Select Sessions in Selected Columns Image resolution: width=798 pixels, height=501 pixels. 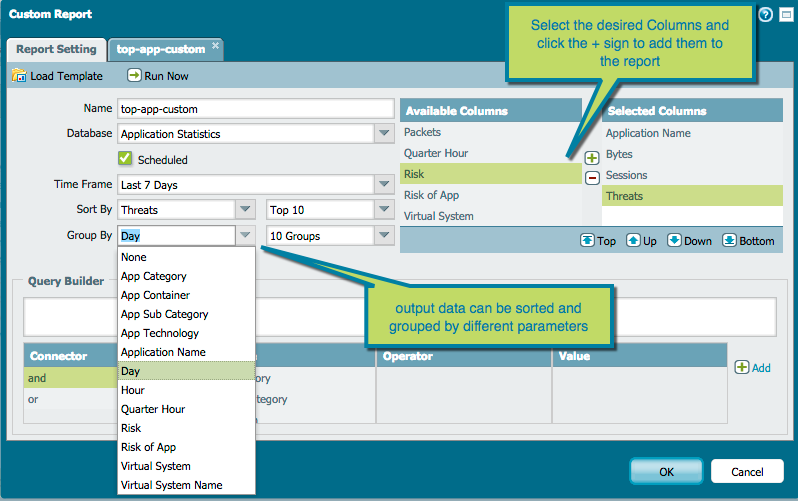692,175
